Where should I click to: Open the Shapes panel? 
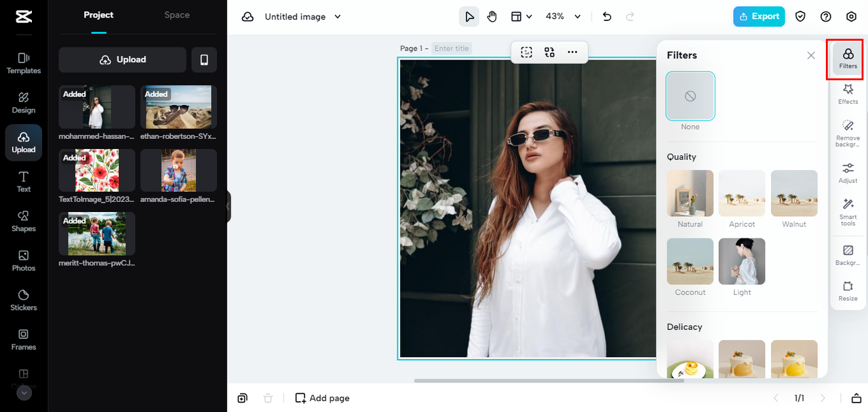click(24, 221)
